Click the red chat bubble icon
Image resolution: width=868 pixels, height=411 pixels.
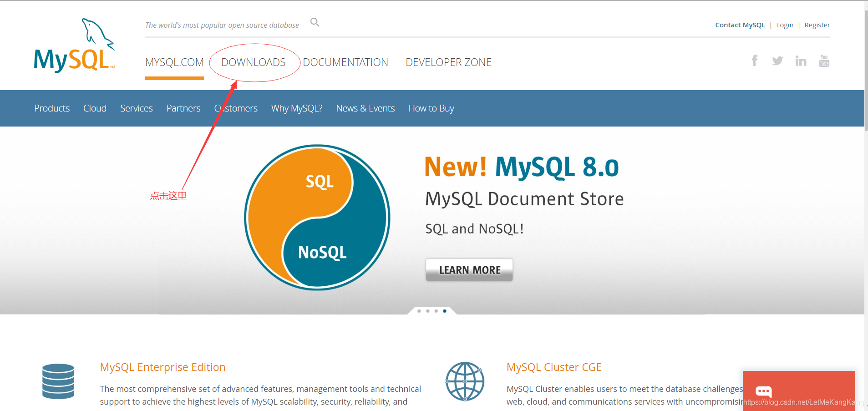(763, 391)
